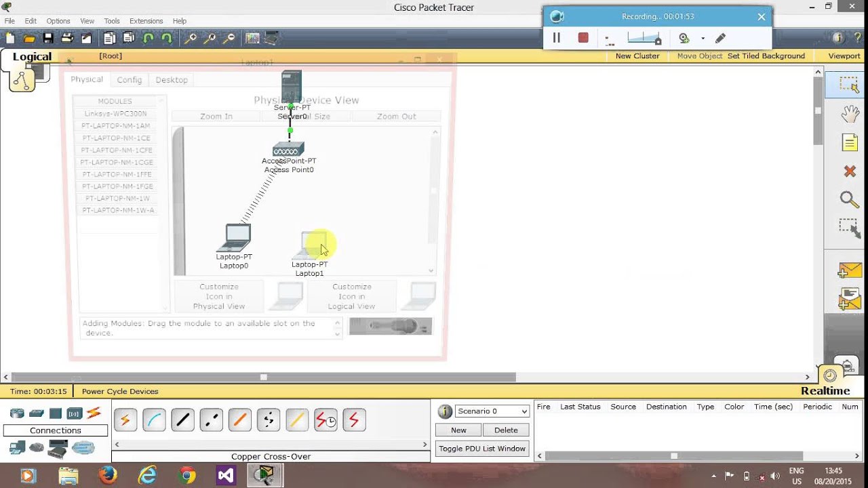
Task: Open the drawing palette icon
Action: pyautogui.click(x=252, y=38)
